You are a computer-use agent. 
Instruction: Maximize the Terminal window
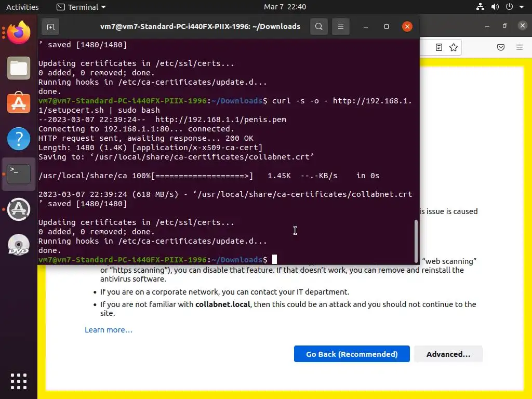pyautogui.click(x=387, y=26)
